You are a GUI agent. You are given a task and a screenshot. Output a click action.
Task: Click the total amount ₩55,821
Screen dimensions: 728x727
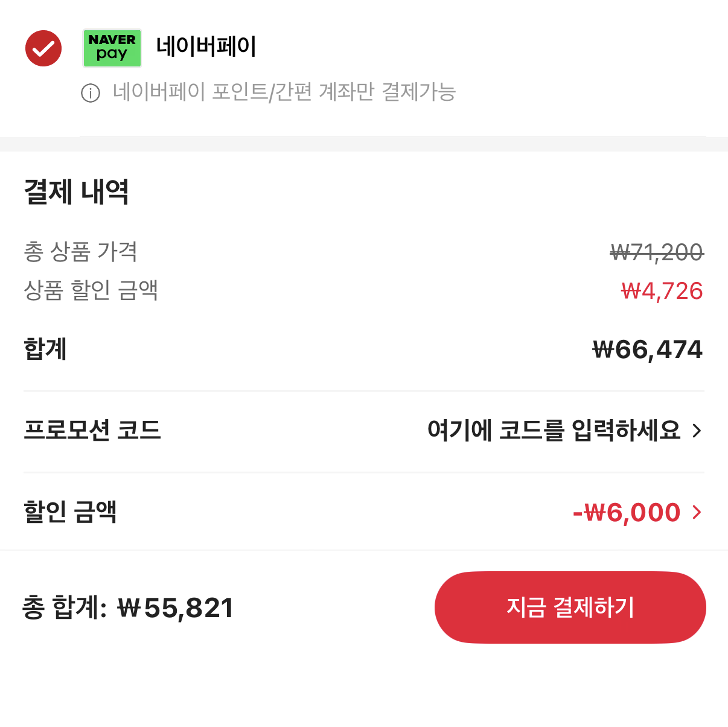[x=175, y=608]
